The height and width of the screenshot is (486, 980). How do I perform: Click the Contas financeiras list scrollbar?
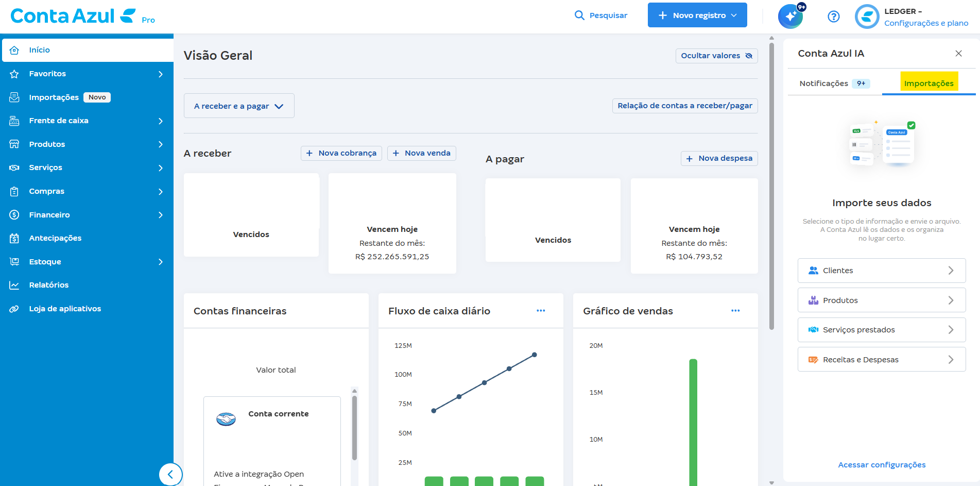pos(354,428)
